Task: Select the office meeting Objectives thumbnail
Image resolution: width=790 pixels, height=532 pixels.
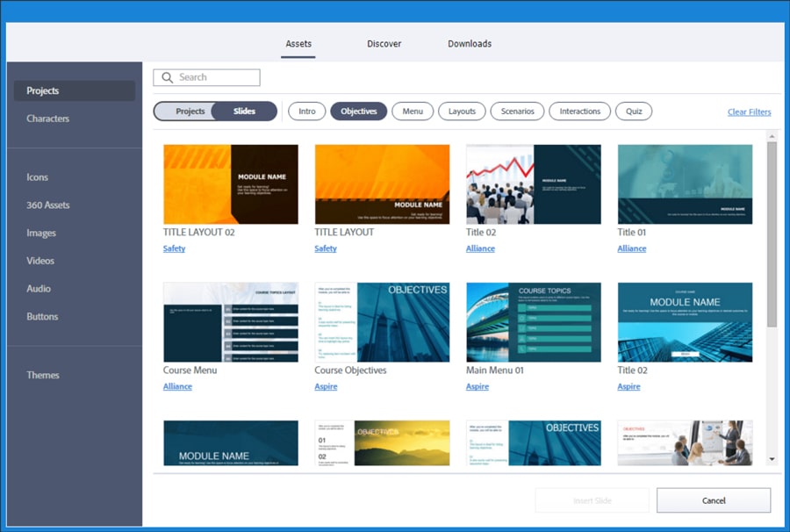Action: point(686,442)
